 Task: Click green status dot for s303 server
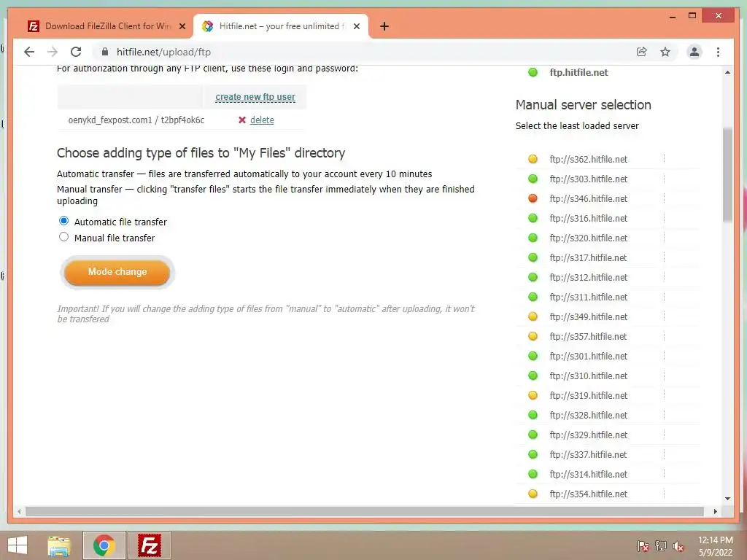click(533, 179)
